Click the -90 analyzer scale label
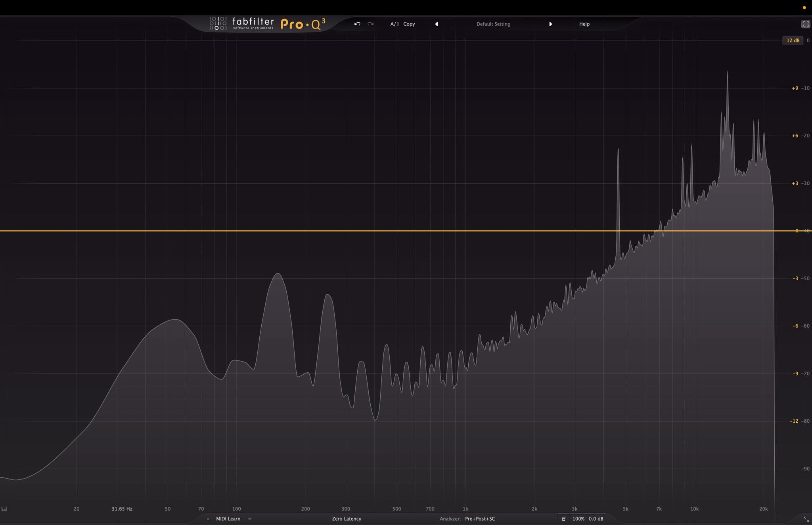 click(805, 469)
